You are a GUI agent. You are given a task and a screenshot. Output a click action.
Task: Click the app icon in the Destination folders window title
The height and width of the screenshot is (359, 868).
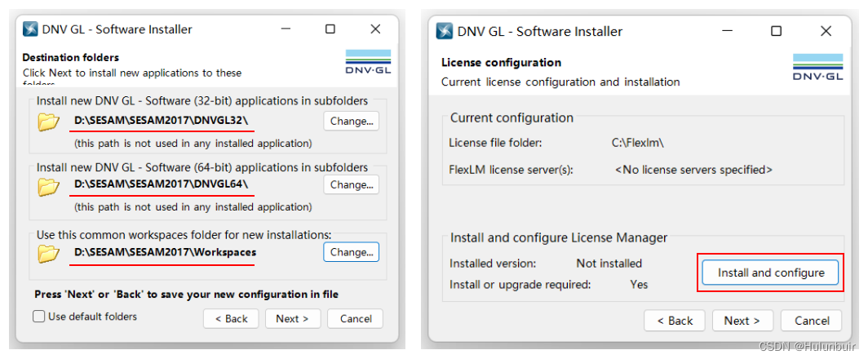pyautogui.click(x=30, y=29)
